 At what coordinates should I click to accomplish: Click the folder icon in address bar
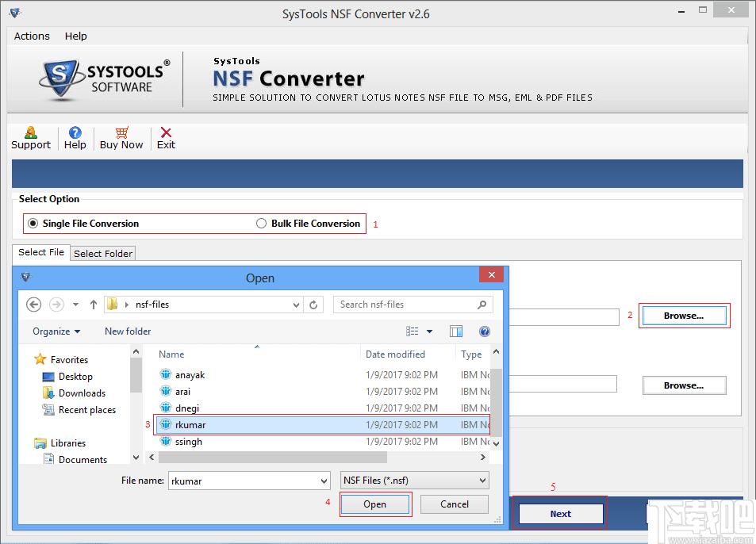click(x=113, y=304)
